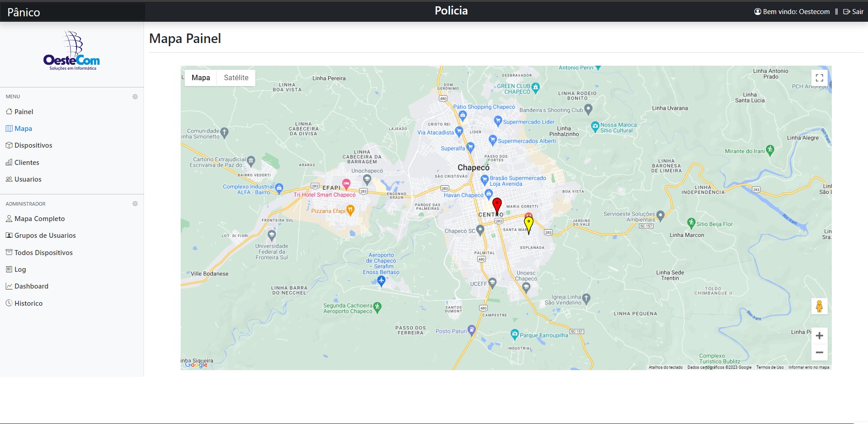Screen dimensions: 868x424
Task: Click the Servioeste Soluções Ambientais pin
Action: click(x=660, y=216)
